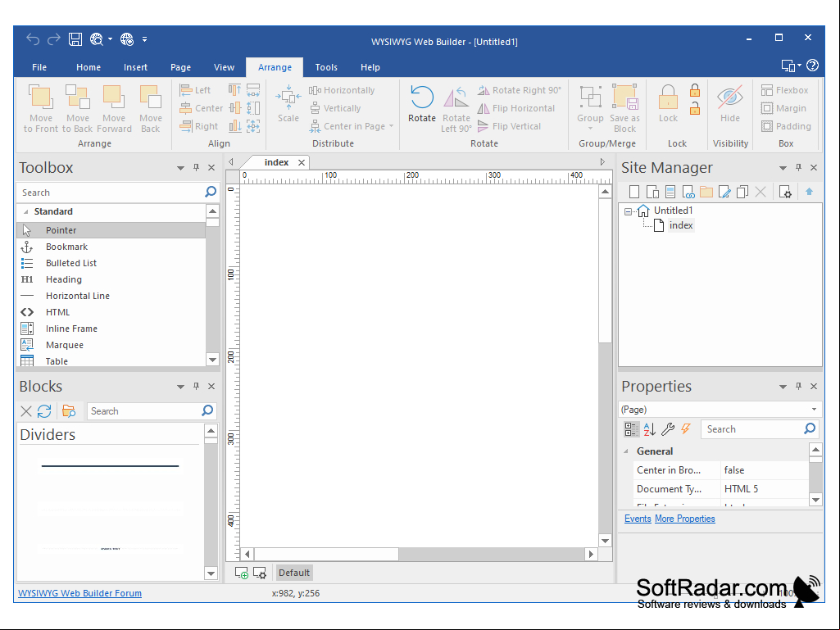Click the Preview icon with the magnifier
This screenshot has width=840, height=630.
click(97, 39)
